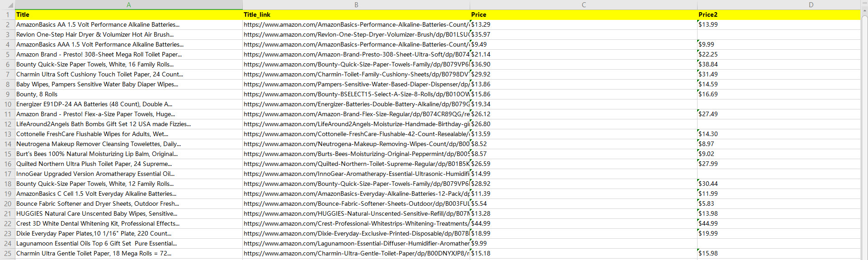The width and height of the screenshot is (868, 260).
Task: Select Energizer E91DP-24 AA Batteries cell
Action: pos(129,104)
